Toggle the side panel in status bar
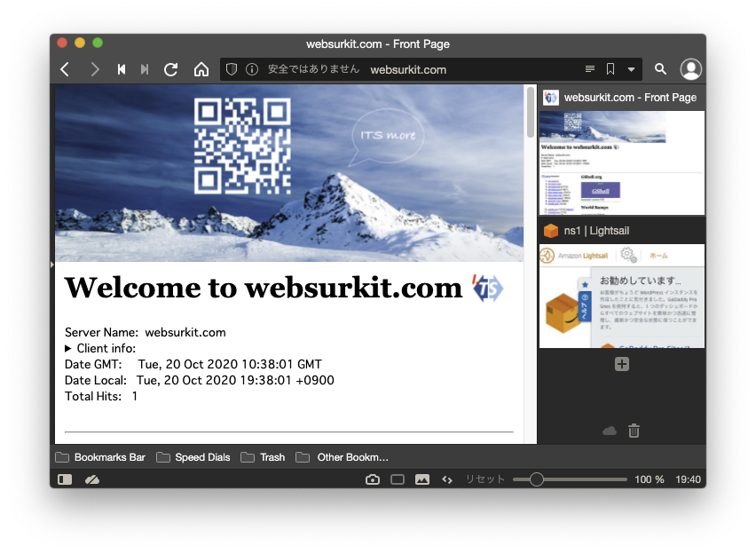 coord(65,479)
